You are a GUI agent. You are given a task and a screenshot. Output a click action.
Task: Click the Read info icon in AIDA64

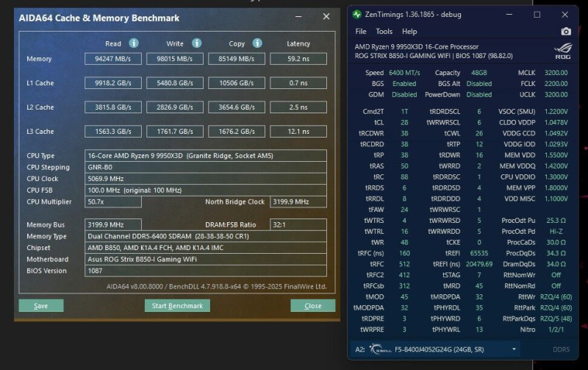pyautogui.click(x=134, y=43)
